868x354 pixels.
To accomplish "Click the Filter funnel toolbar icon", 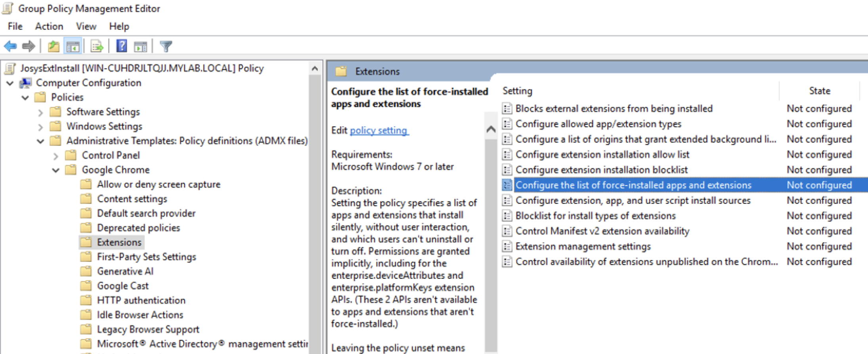I will 166,46.
